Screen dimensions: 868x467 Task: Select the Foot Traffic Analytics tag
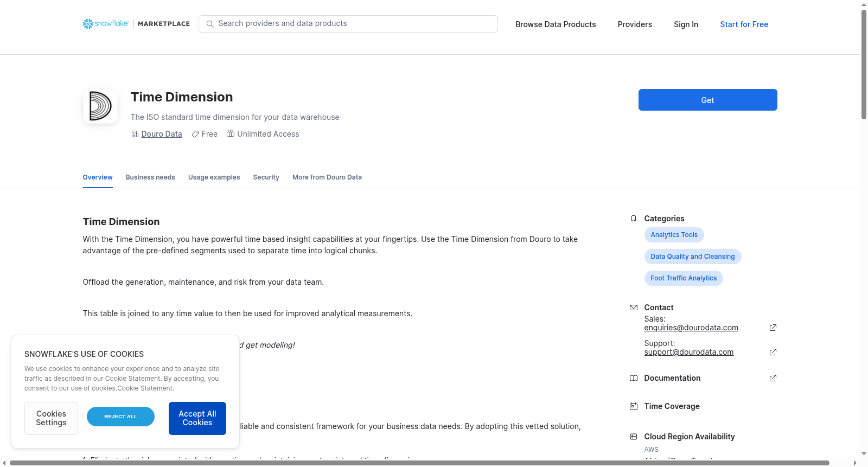(684, 278)
